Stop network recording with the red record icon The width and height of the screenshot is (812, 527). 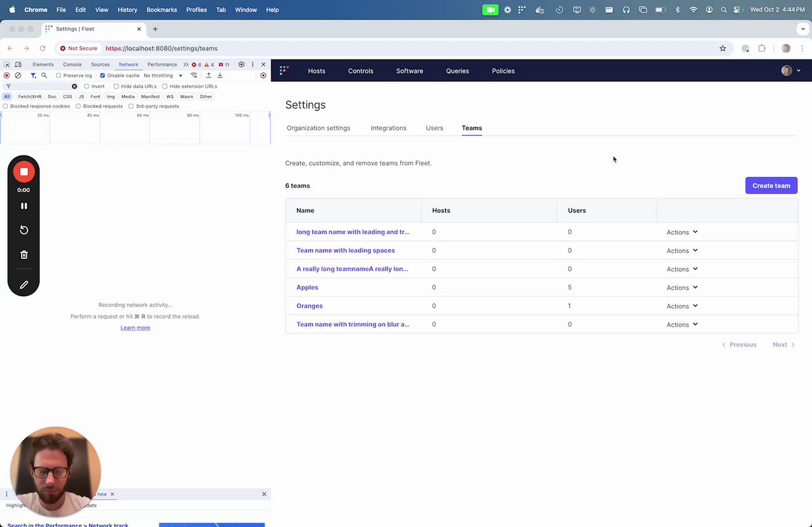pos(7,75)
